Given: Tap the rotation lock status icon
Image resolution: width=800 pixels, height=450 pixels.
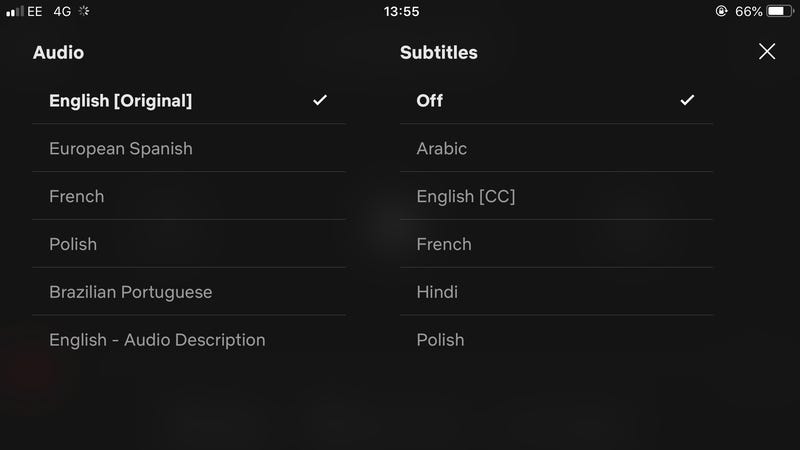Looking at the screenshot, I should 722,12.
